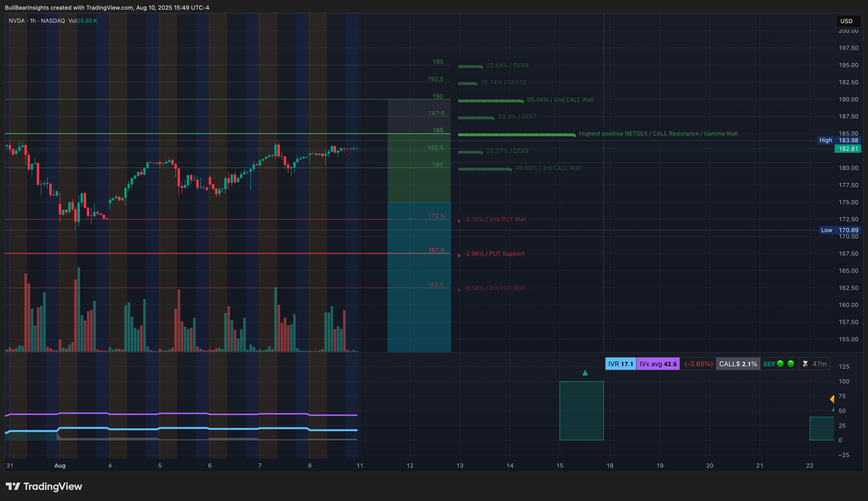868x501 pixels.
Task: Click the second green GEX status dot
Action: 791,363
